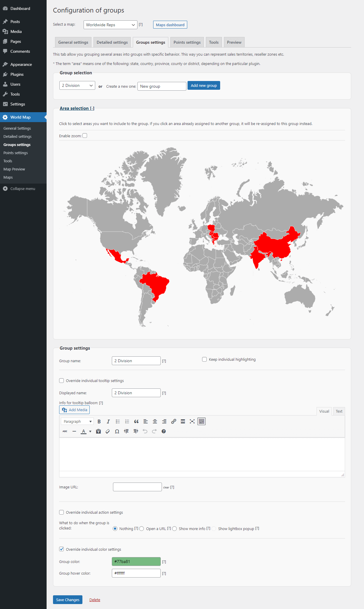Click the Image URL input field
Image resolution: width=364 pixels, height=609 pixels.
pos(137,487)
